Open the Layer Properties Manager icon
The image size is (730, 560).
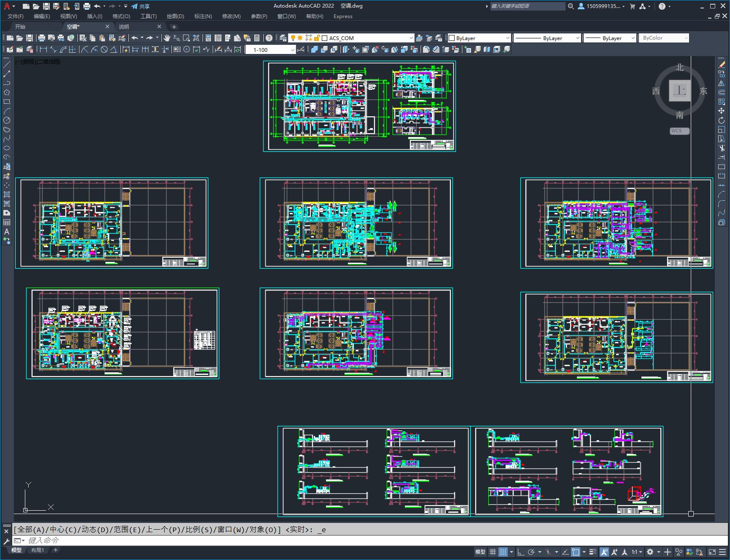283,38
